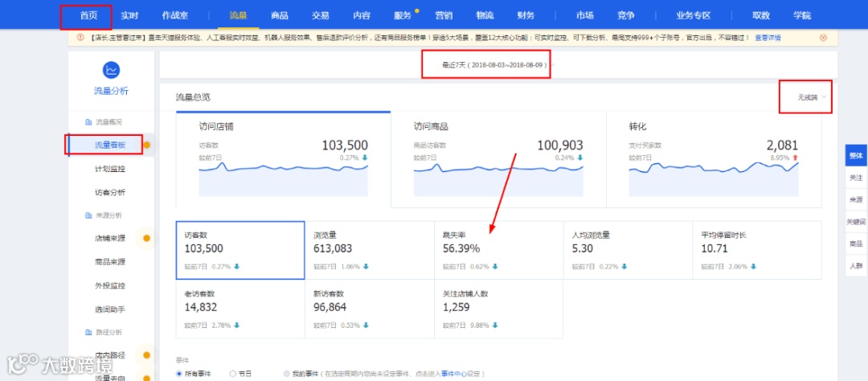
Task: Select the 新访客数 metric tile
Action: pyautogui.click(x=370, y=309)
